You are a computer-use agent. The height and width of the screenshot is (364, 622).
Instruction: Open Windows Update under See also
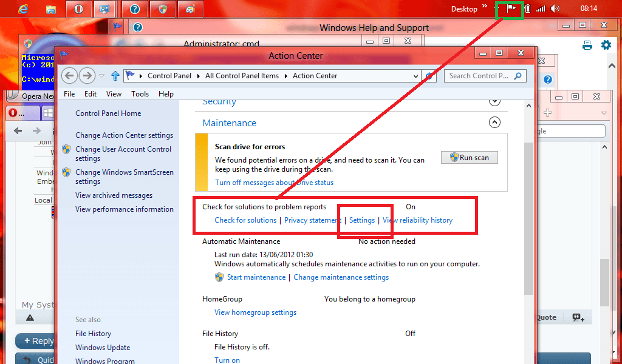pos(103,348)
